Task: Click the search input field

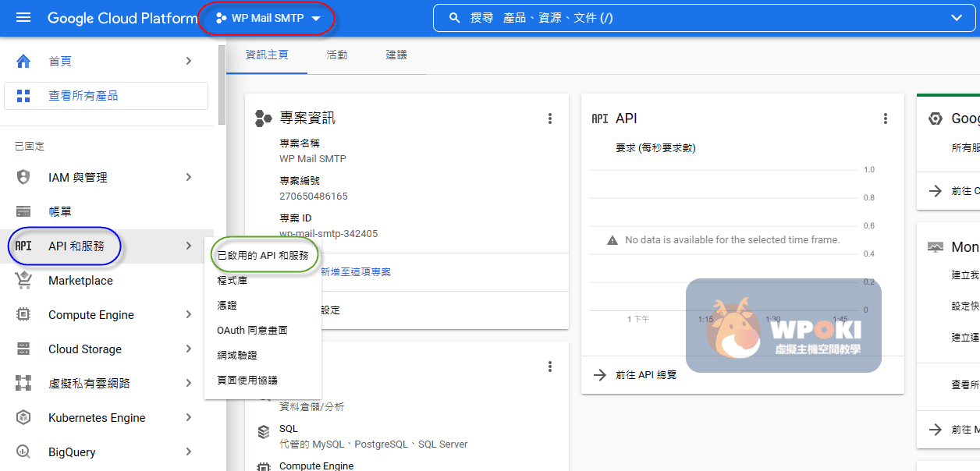Action: tap(702, 18)
